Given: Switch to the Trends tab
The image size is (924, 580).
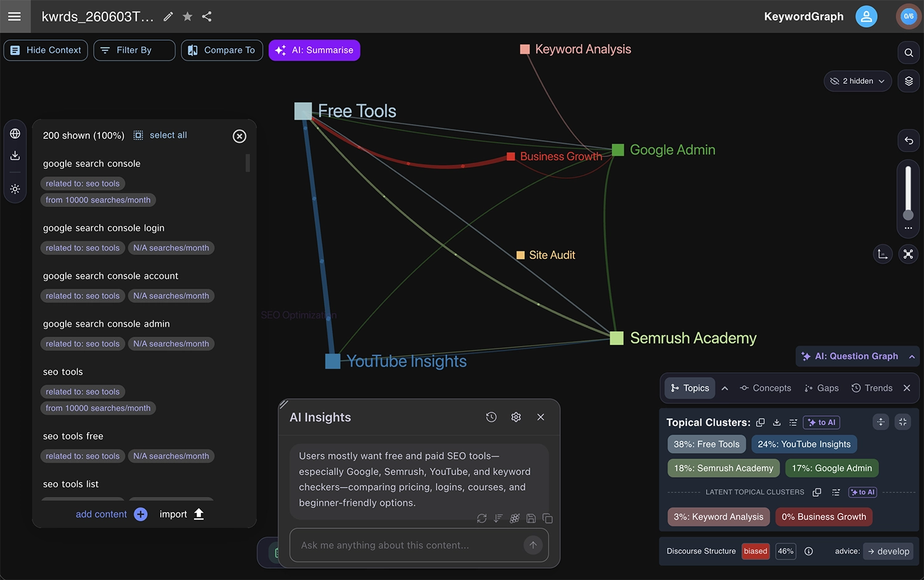Looking at the screenshot, I should tap(872, 388).
